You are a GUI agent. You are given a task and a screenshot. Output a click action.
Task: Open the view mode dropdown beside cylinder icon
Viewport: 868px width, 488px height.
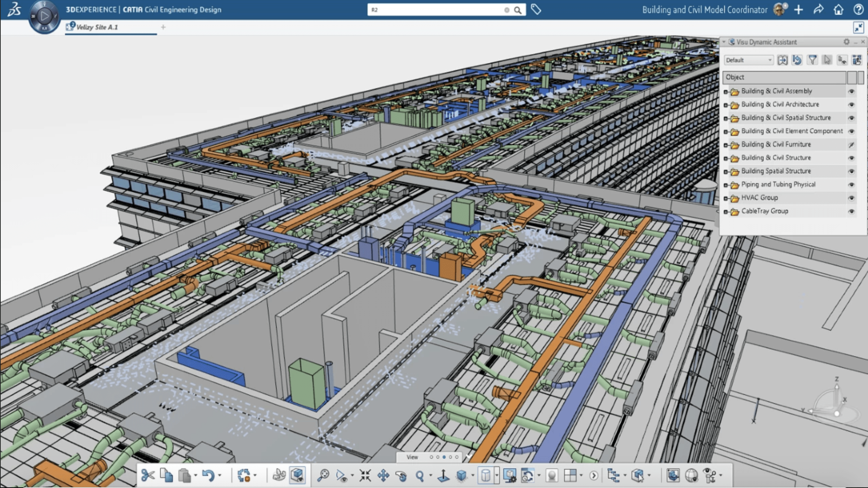tap(496, 475)
